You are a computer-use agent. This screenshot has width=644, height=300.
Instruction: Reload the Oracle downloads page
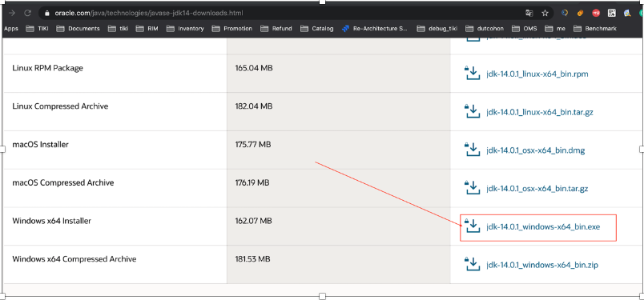pyautogui.click(x=27, y=13)
